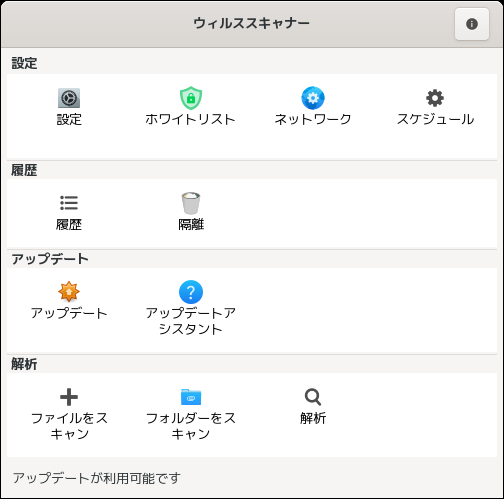
Task: Open the 履歴 list icon
Action: coord(69,203)
